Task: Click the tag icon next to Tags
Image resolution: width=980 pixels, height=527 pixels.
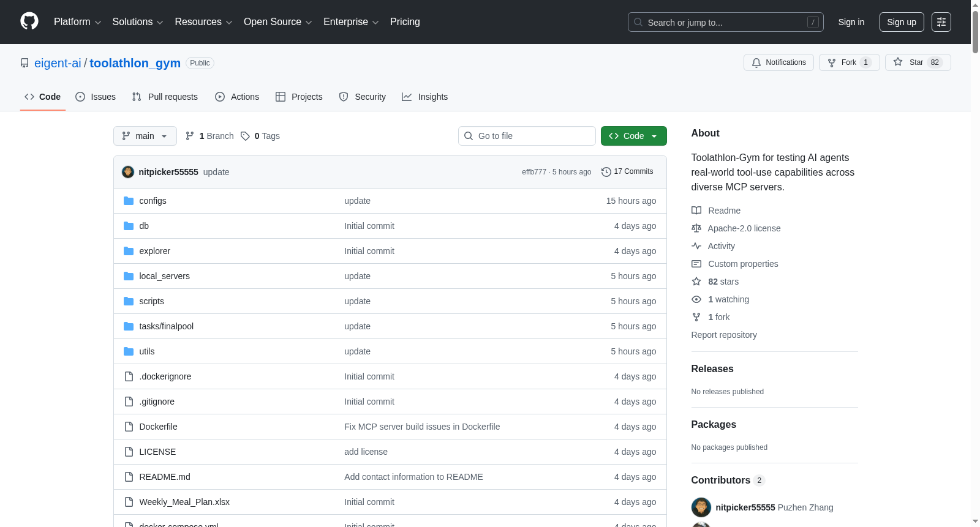Action: pyautogui.click(x=245, y=136)
